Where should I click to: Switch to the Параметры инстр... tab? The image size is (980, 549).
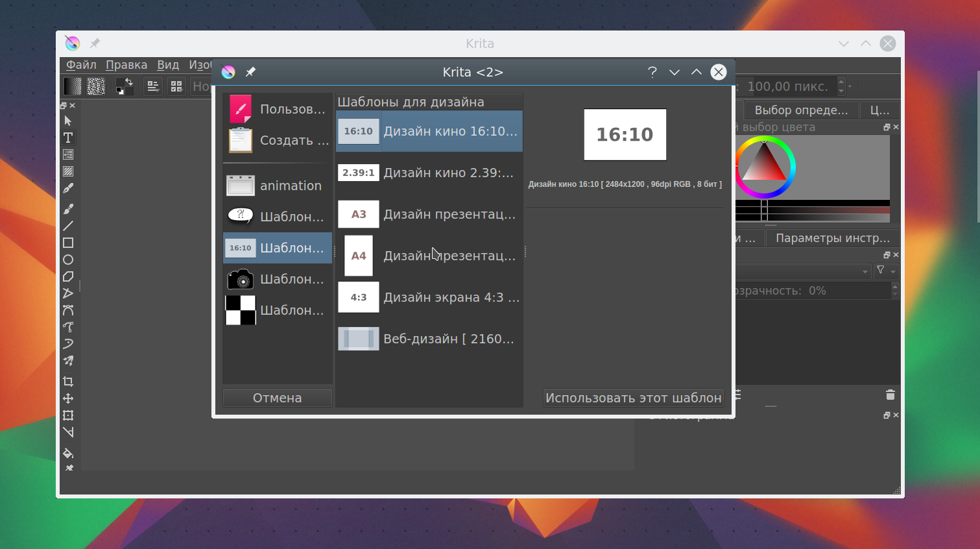[x=833, y=238]
